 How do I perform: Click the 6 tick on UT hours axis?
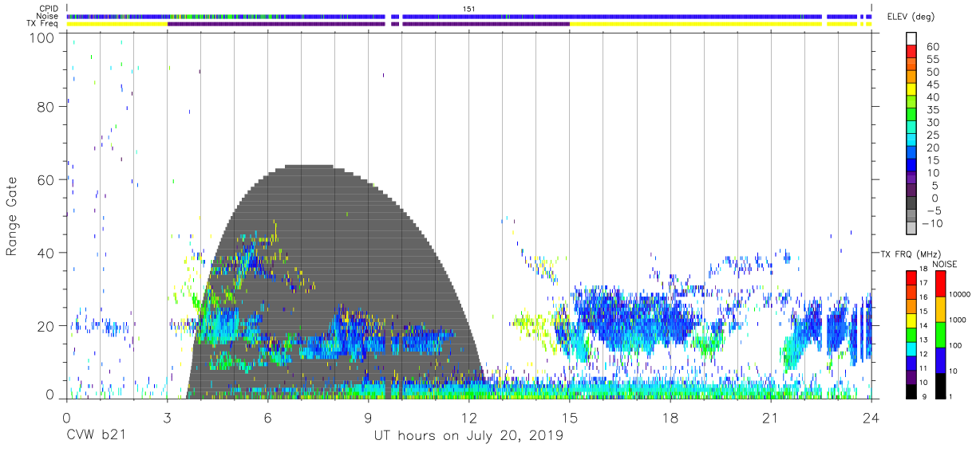pos(268,418)
